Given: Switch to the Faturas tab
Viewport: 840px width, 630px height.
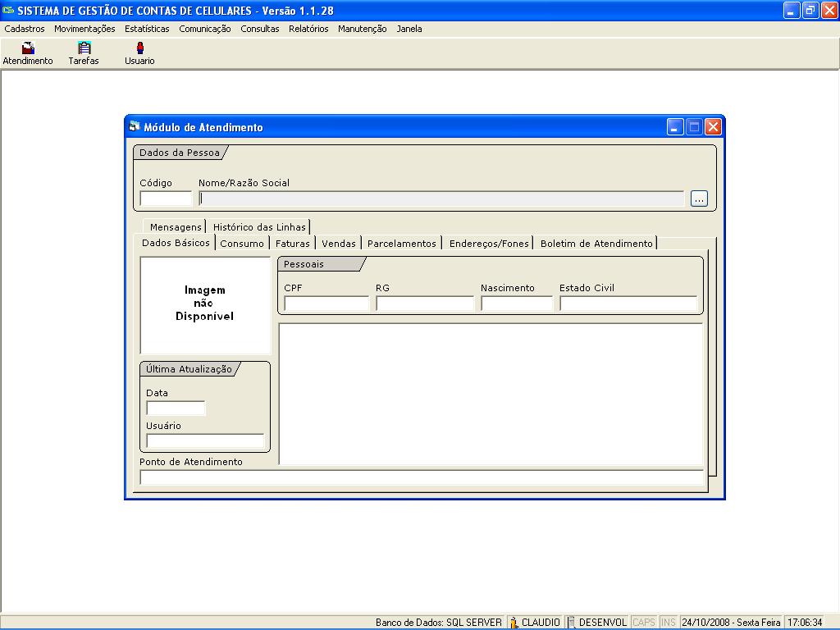Looking at the screenshot, I should pos(293,244).
